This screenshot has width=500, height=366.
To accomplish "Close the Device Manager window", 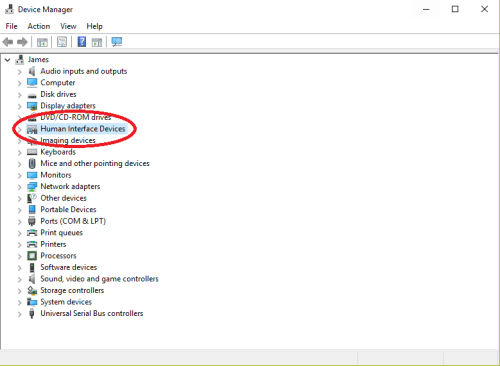I will pyautogui.click(x=484, y=9).
